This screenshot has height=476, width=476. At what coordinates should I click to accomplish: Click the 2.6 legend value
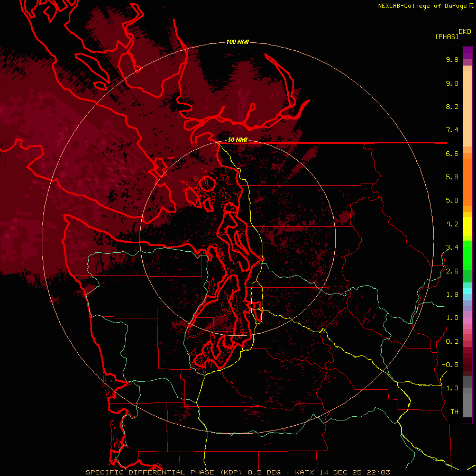pos(452,271)
